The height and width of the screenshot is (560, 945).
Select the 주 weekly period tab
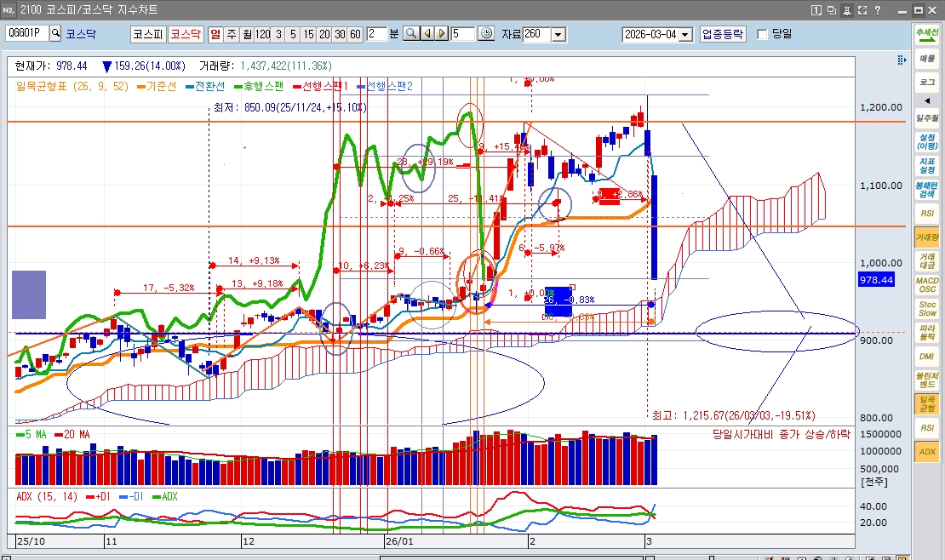point(231,34)
